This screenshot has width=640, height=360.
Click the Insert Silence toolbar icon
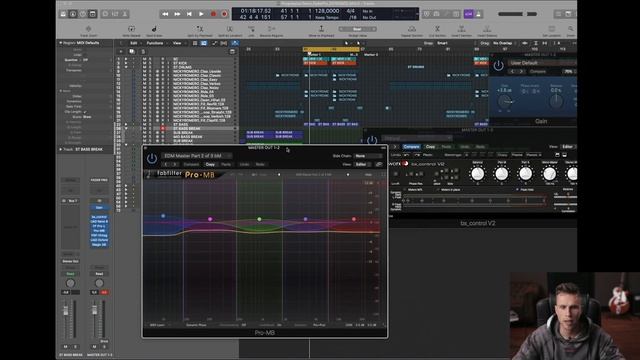click(487, 29)
